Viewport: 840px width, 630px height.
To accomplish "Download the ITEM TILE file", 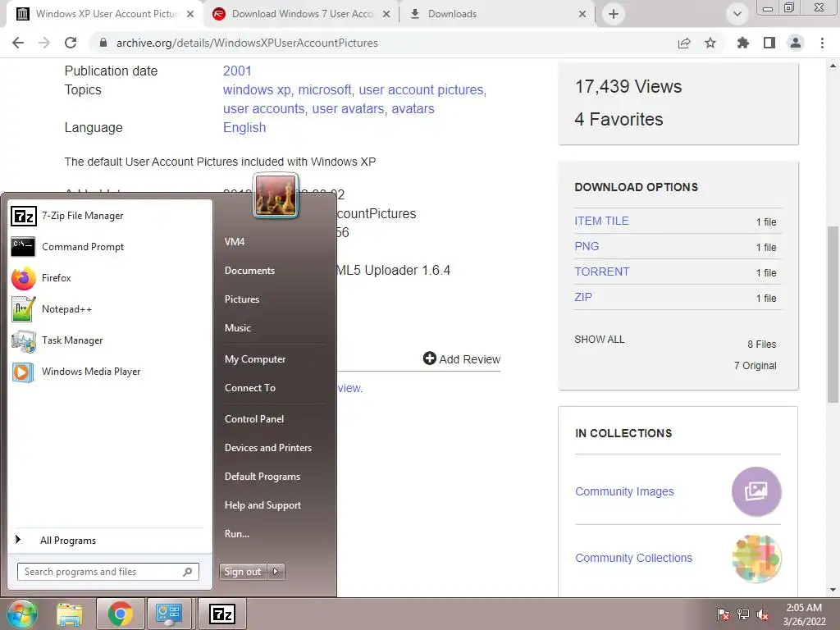I will click(x=601, y=221).
